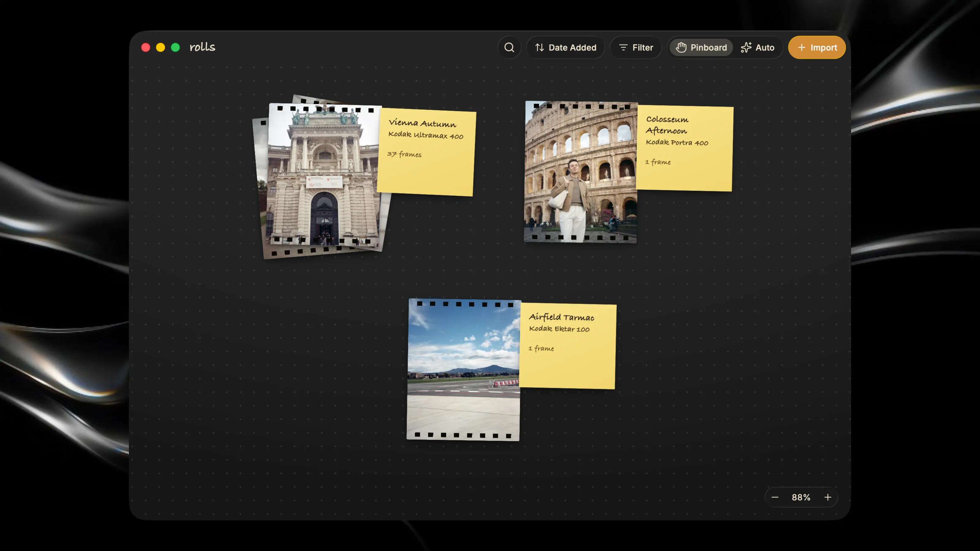Zoom out with the minus button
Viewport: 980px width, 551px height.
pos(775,497)
